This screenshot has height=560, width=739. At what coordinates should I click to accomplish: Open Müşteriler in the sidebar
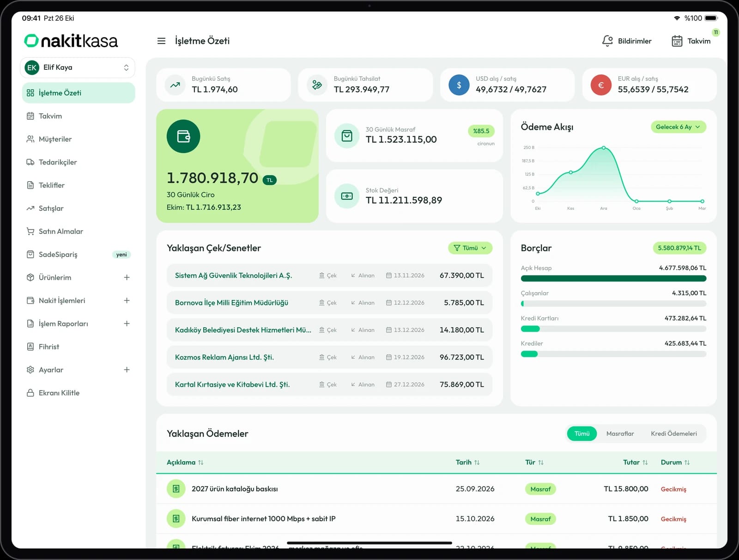pyautogui.click(x=79, y=139)
